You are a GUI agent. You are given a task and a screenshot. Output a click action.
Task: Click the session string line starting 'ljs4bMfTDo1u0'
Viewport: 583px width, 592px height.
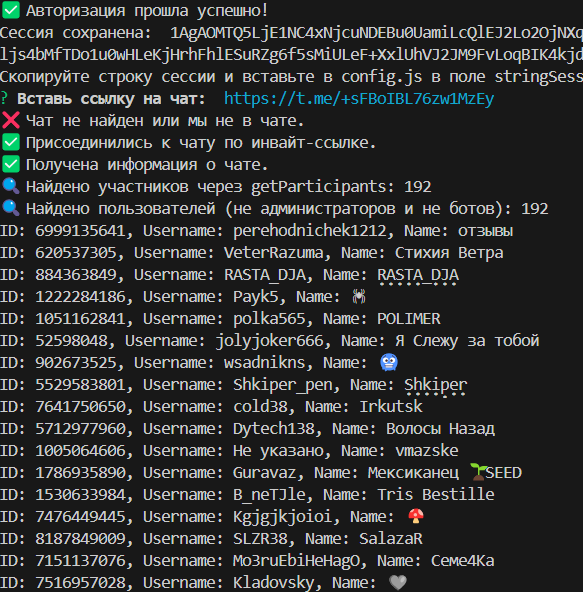point(292,55)
